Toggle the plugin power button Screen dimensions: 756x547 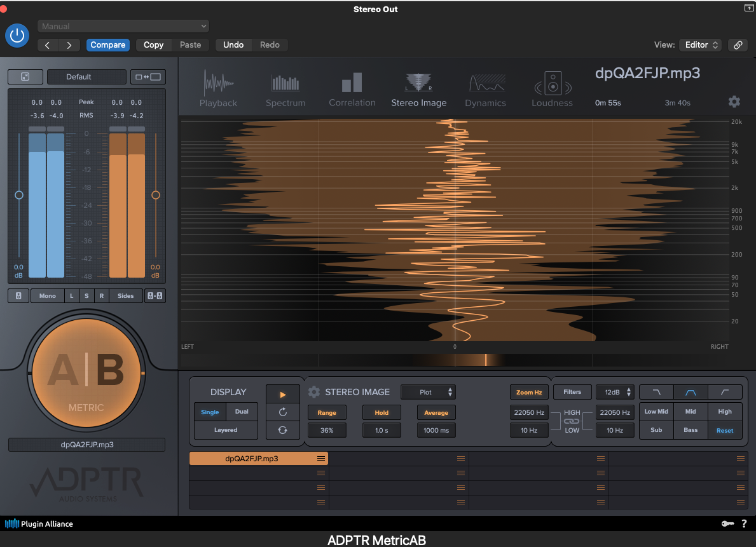tap(17, 36)
